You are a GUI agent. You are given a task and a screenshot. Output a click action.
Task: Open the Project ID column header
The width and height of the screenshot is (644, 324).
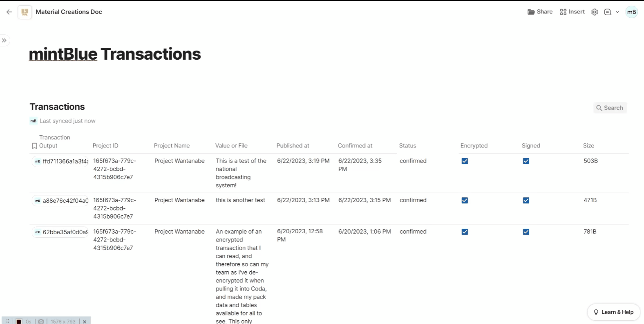pyautogui.click(x=105, y=146)
